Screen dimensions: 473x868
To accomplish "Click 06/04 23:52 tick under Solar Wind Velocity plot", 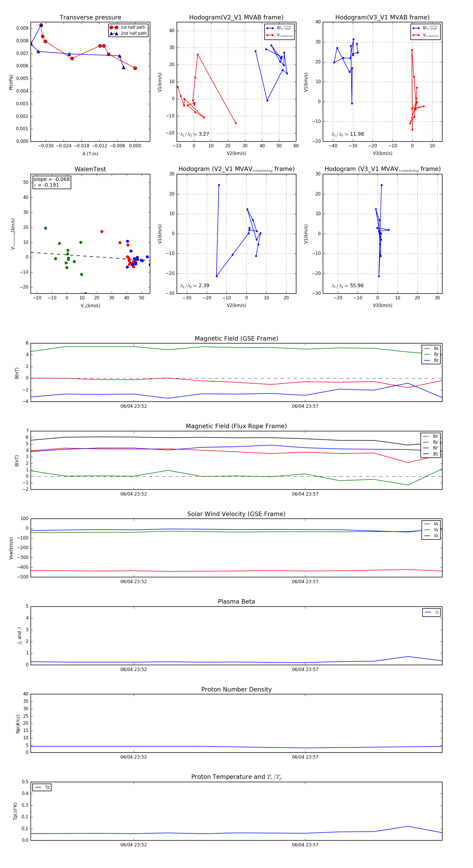I will coord(133,582).
